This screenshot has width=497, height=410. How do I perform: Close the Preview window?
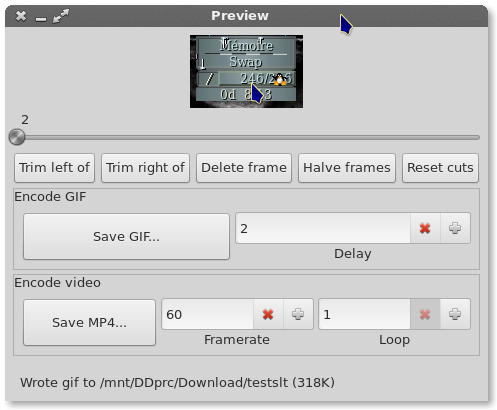tap(21, 16)
